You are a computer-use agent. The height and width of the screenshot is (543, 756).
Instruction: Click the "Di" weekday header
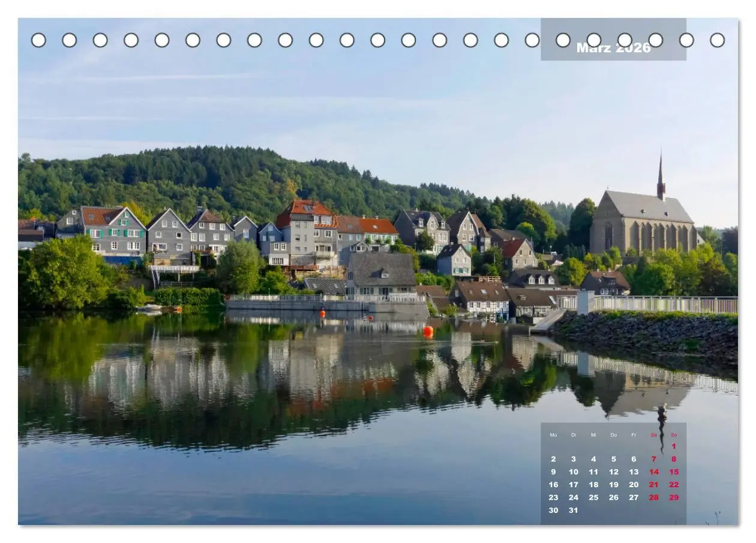click(574, 435)
